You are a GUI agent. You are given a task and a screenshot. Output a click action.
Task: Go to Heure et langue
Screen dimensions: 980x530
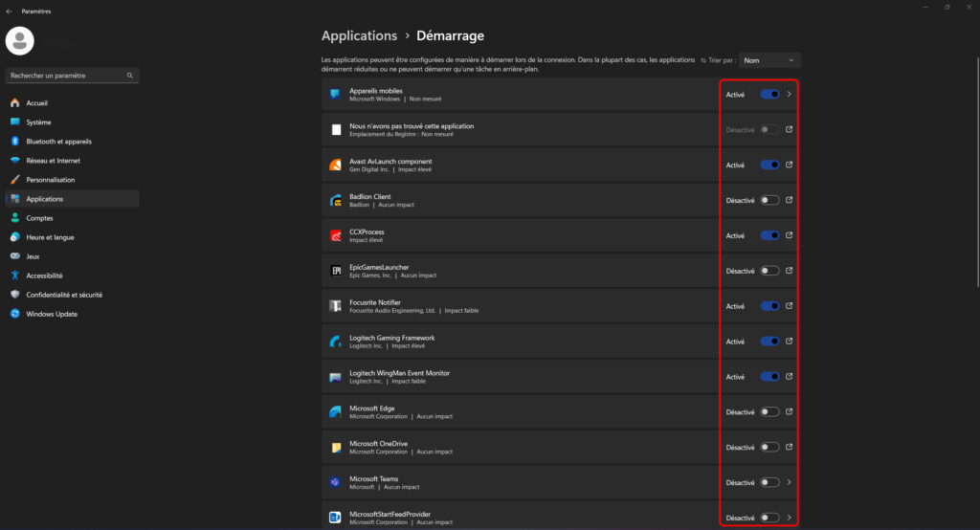(x=72, y=237)
